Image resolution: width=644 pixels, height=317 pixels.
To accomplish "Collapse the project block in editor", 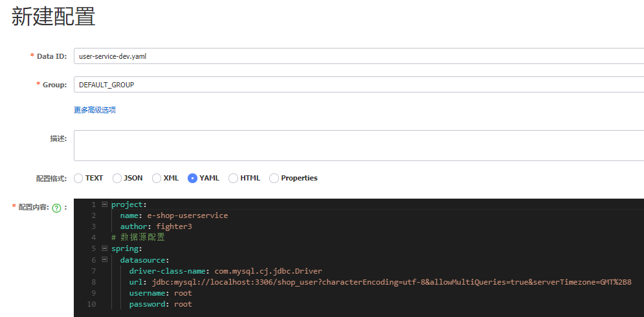I will 104,204.
